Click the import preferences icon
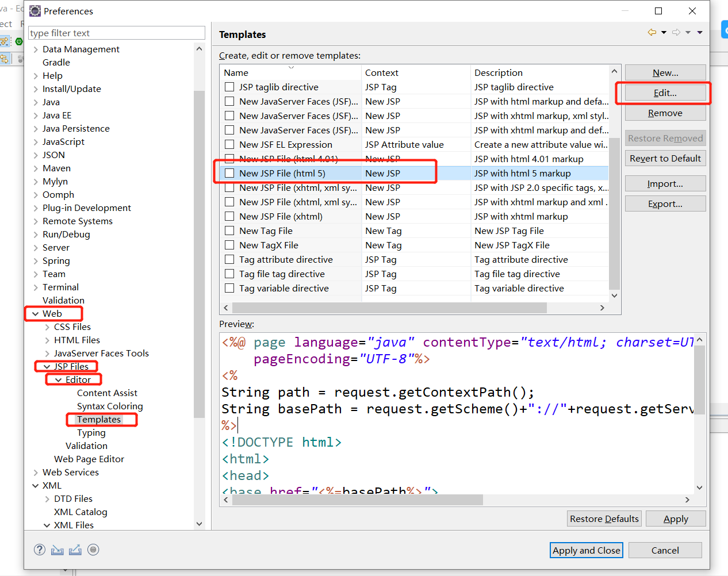 (x=57, y=550)
